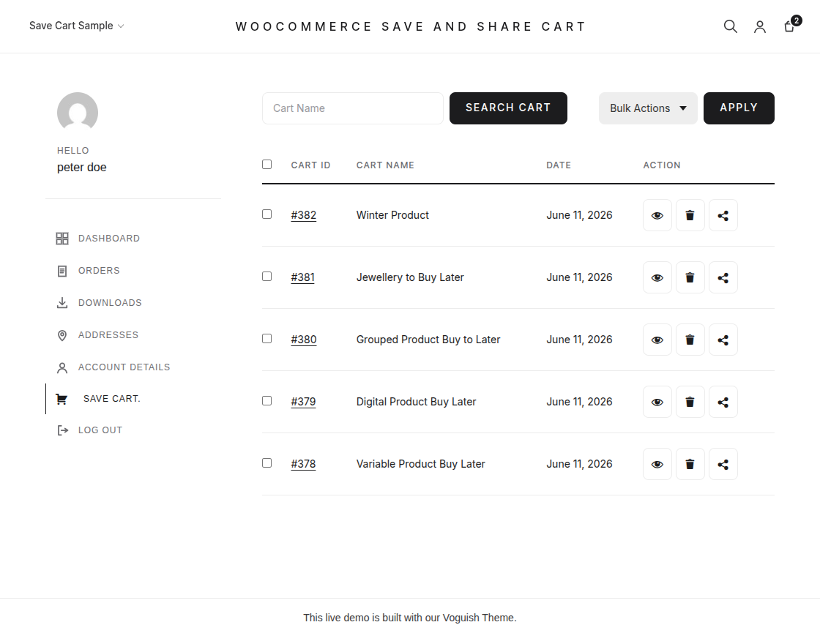Delete Digital Product Buy Later cart
Viewport: 820px width, 644px height.
click(690, 402)
